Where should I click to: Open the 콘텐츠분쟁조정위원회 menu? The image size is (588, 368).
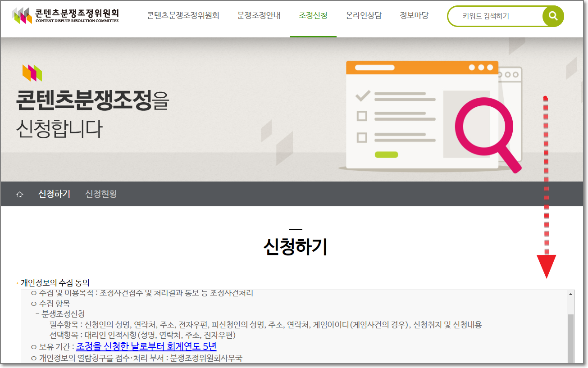[182, 15]
